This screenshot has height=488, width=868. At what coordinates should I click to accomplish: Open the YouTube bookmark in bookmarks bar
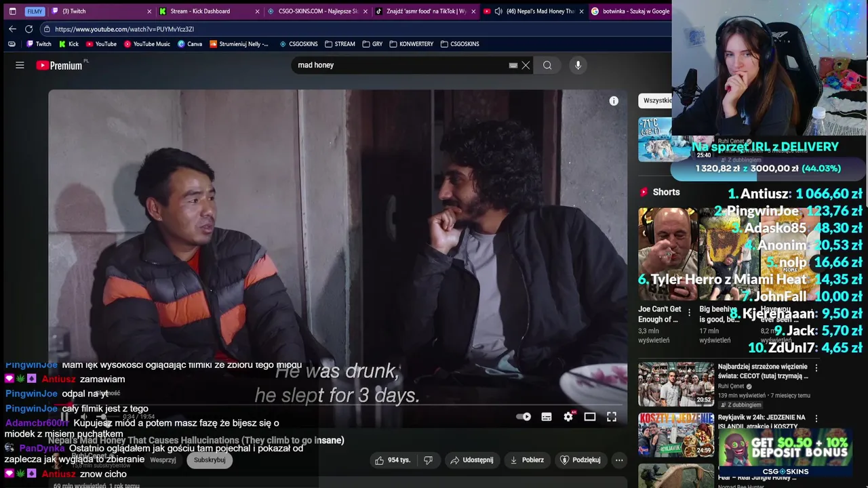(100, 44)
